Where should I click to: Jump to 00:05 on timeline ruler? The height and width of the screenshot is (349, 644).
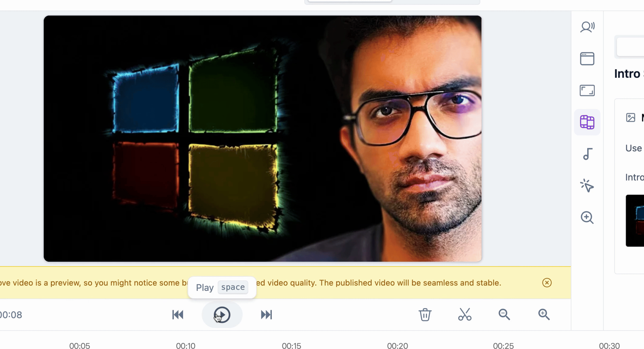(x=80, y=346)
